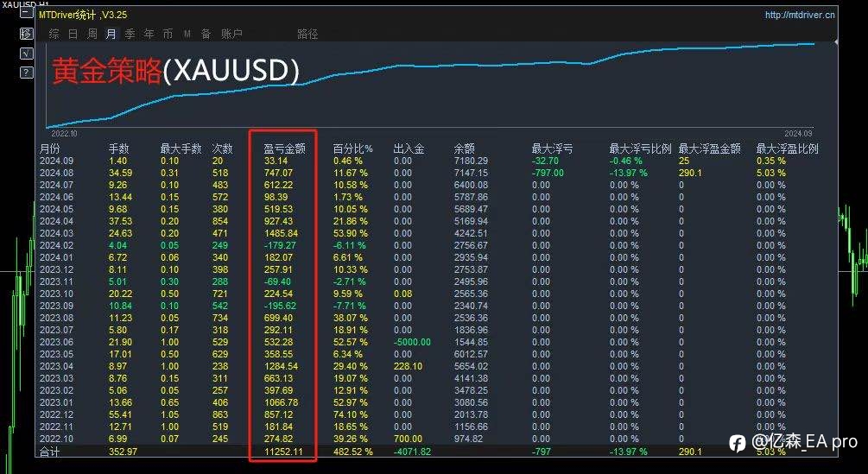Click the deposit value 700.00
Viewport: 868px width, 474px height.
click(x=408, y=439)
